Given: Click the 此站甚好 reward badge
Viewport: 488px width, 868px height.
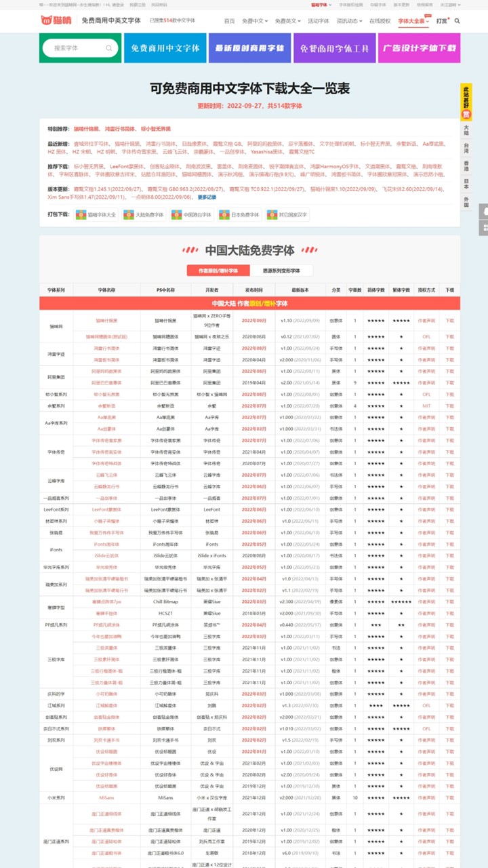Looking at the screenshot, I should [466, 102].
